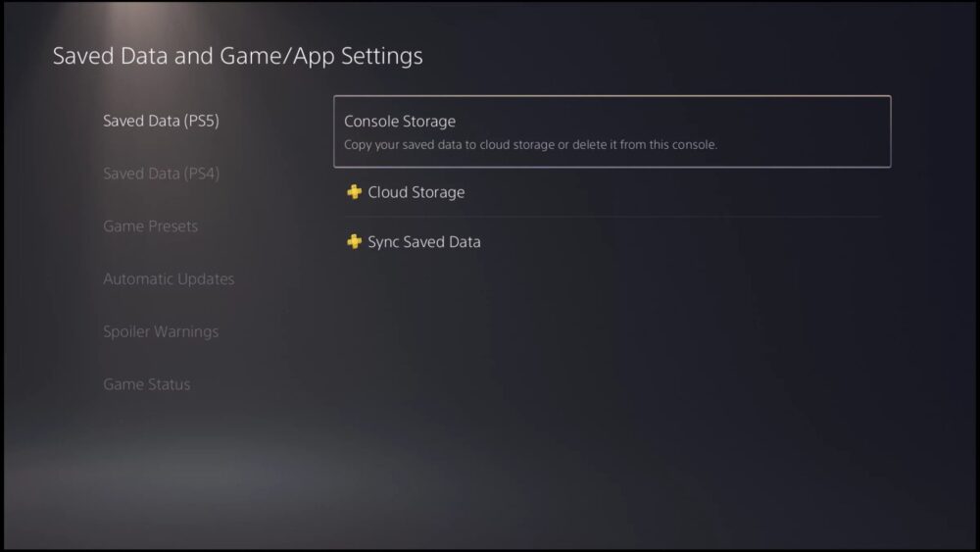The image size is (980, 552).
Task: Click the Console Storage description text
Action: tap(530, 145)
